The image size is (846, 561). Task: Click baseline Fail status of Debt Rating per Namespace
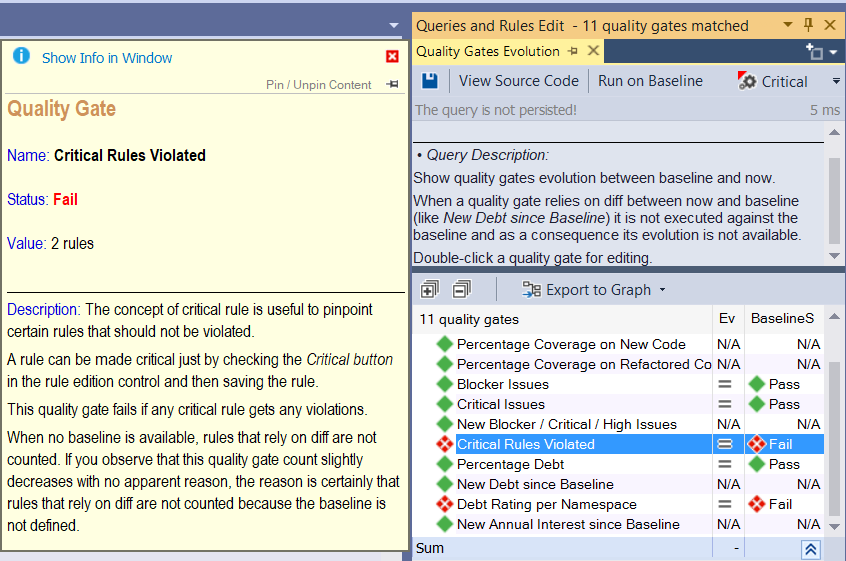770,504
